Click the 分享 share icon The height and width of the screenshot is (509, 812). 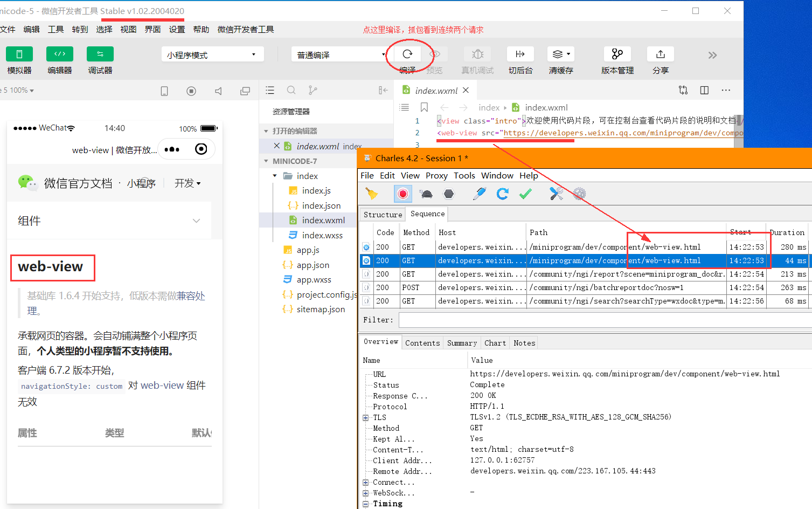click(661, 54)
